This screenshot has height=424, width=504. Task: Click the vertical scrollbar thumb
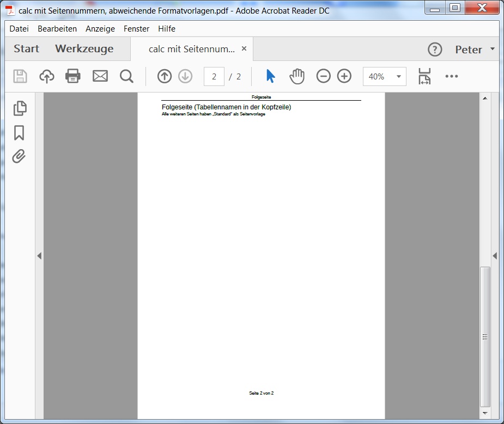click(485, 337)
